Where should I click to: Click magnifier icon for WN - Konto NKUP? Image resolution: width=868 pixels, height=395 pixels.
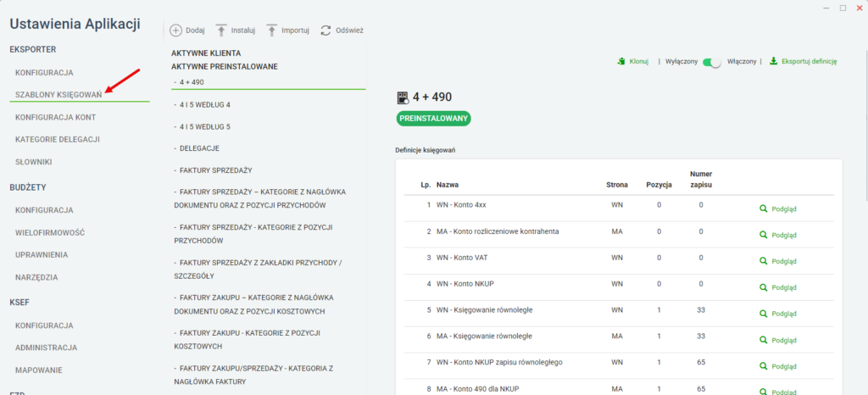(764, 287)
